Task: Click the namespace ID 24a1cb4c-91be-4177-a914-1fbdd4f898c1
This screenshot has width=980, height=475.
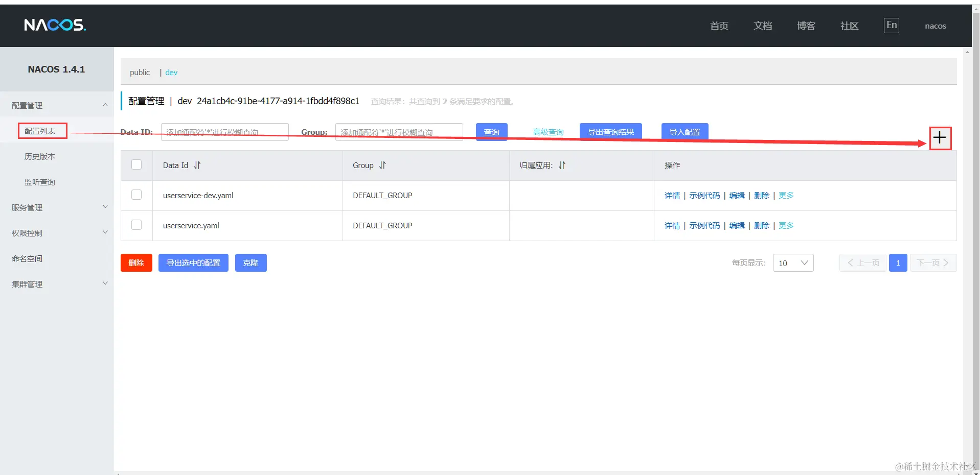Action: 278,101
